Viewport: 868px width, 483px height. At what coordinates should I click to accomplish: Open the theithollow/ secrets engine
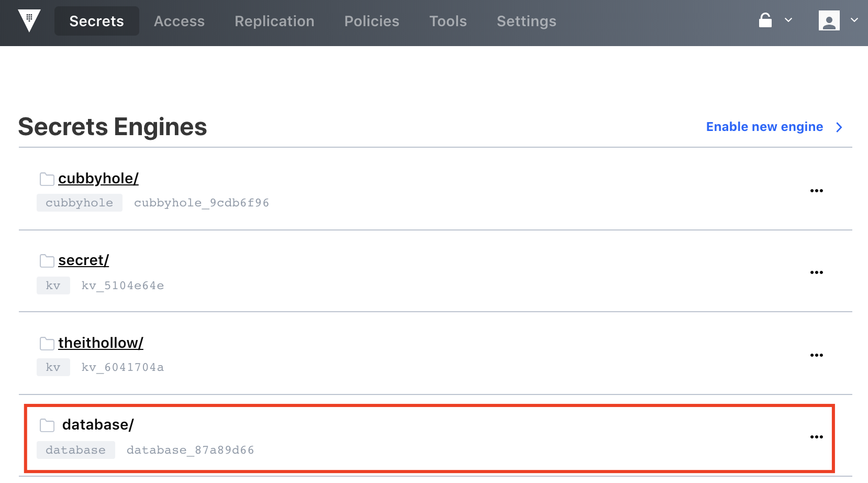click(101, 343)
